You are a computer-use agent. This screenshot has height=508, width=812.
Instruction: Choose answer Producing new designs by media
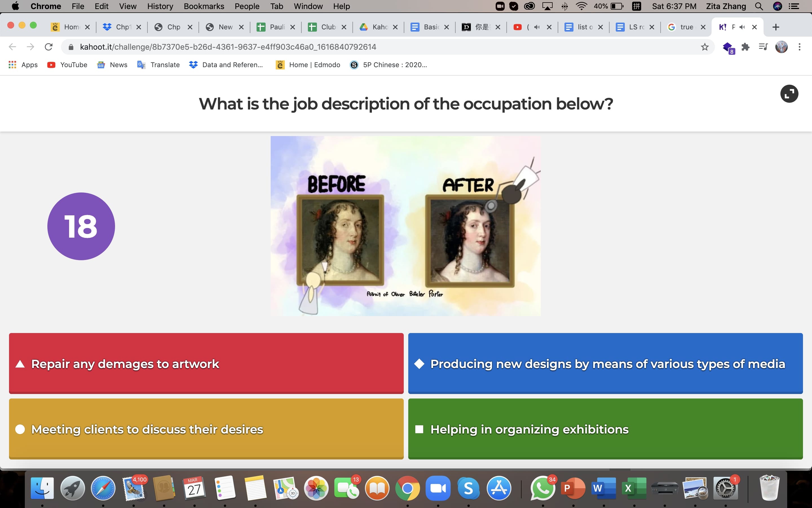[605, 363]
